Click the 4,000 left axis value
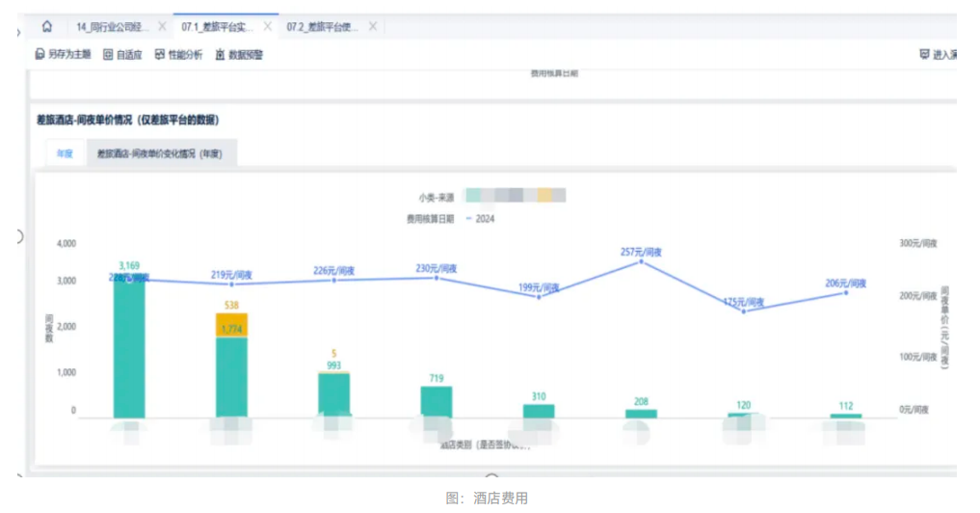Screen dimensions: 980x513 (x=66, y=243)
